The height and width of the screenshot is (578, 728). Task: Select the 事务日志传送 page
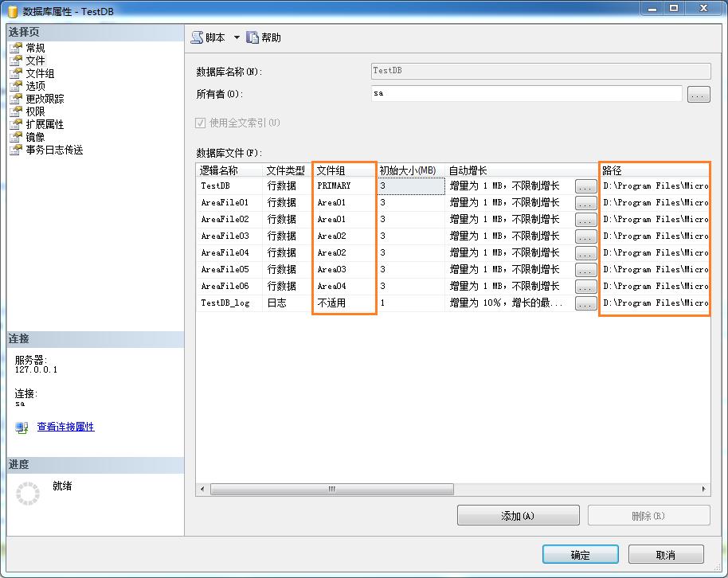click(54, 150)
